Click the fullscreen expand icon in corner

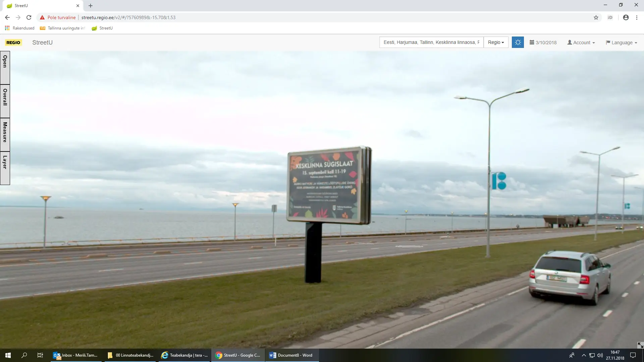[x=640, y=345]
